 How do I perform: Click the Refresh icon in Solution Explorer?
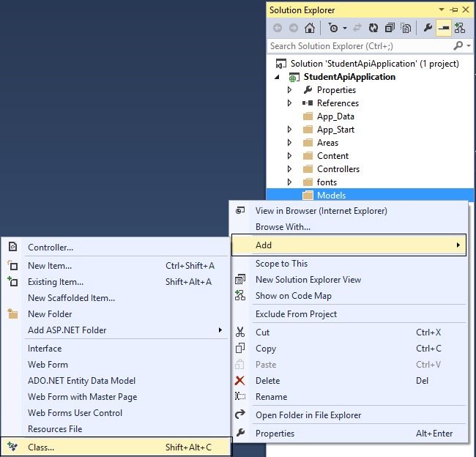[x=373, y=28]
